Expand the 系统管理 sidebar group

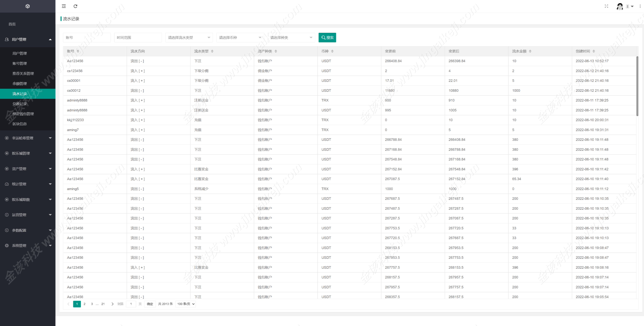tap(50, 246)
